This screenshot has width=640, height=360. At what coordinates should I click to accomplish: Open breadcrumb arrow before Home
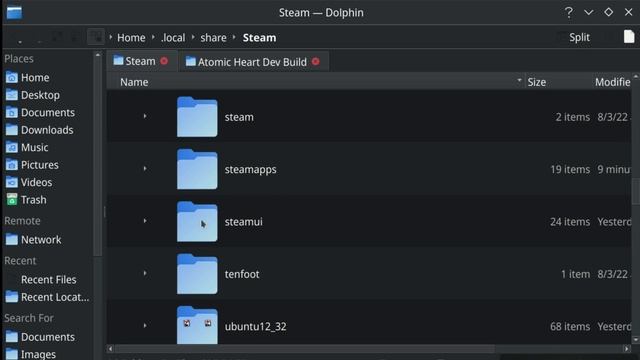click(x=111, y=37)
